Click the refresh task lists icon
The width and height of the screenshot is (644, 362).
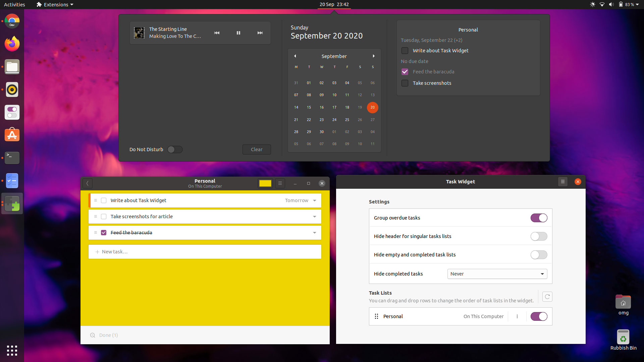tap(547, 297)
